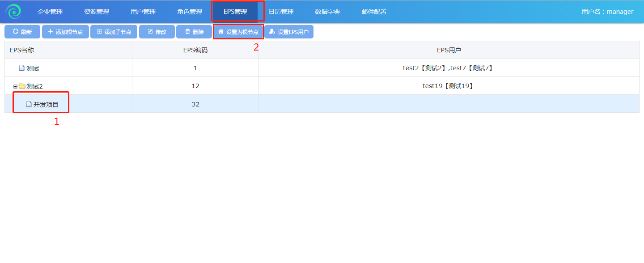Viewport: 644px width, 263px height.
Task: Open the 角色管理 menu
Action: point(190,12)
